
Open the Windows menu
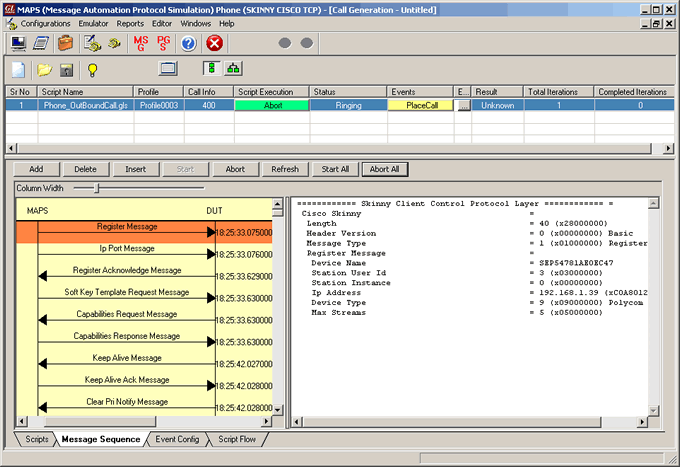[x=196, y=23]
